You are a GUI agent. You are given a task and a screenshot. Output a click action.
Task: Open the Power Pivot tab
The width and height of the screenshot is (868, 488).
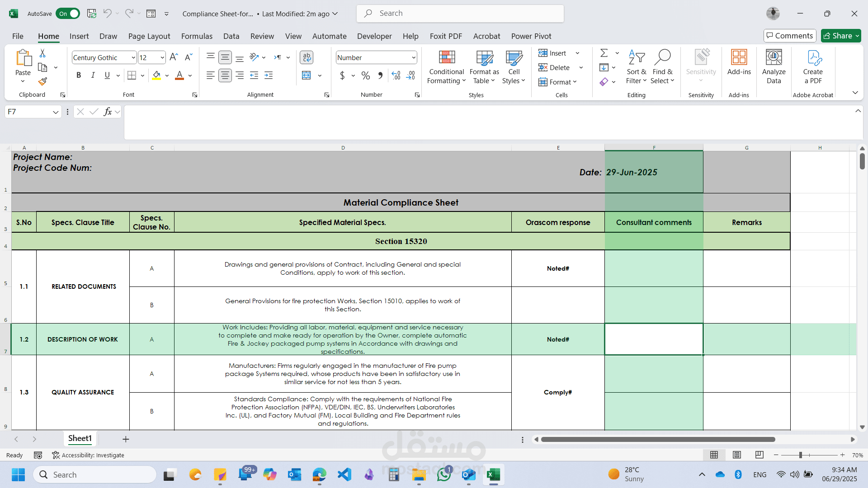click(x=531, y=36)
